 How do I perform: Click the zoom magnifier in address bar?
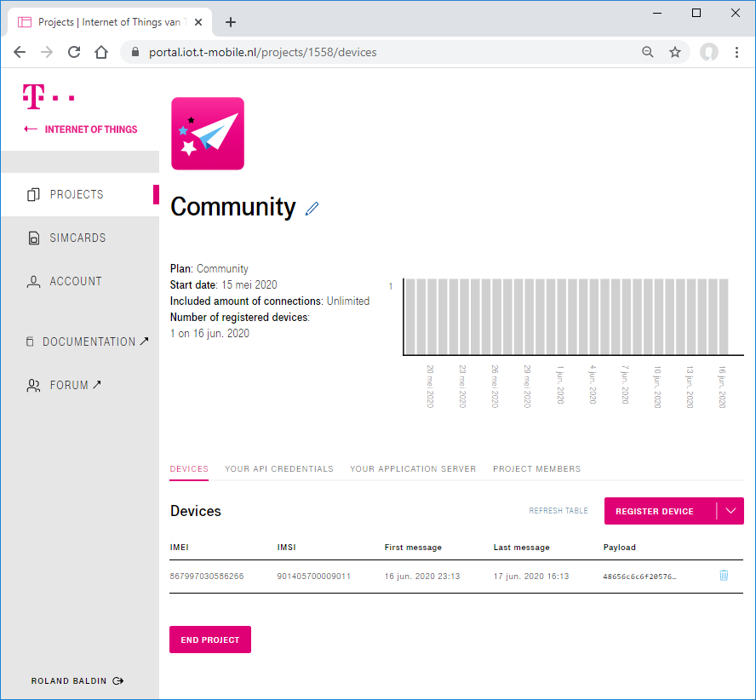coord(648,52)
